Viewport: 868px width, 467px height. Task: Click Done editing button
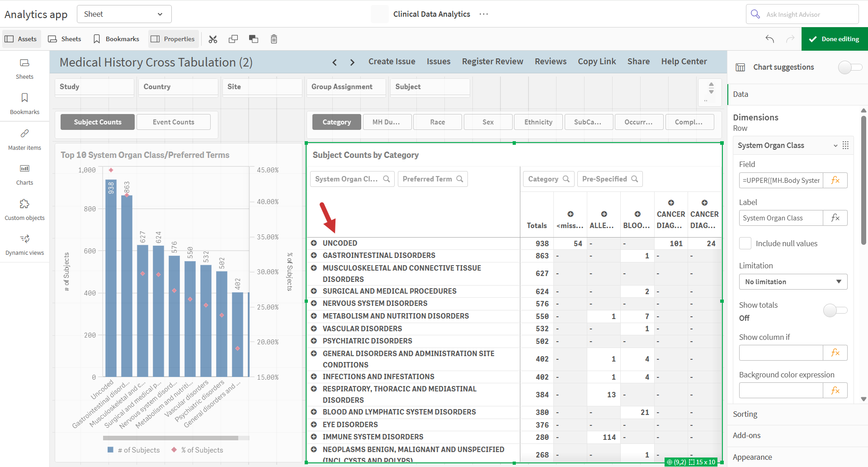pos(835,39)
